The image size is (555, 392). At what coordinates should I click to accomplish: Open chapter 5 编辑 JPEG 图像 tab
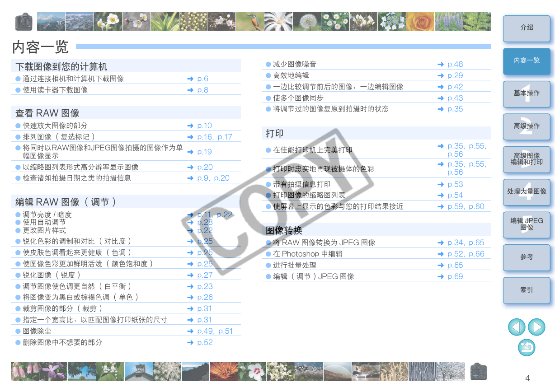[527, 224]
